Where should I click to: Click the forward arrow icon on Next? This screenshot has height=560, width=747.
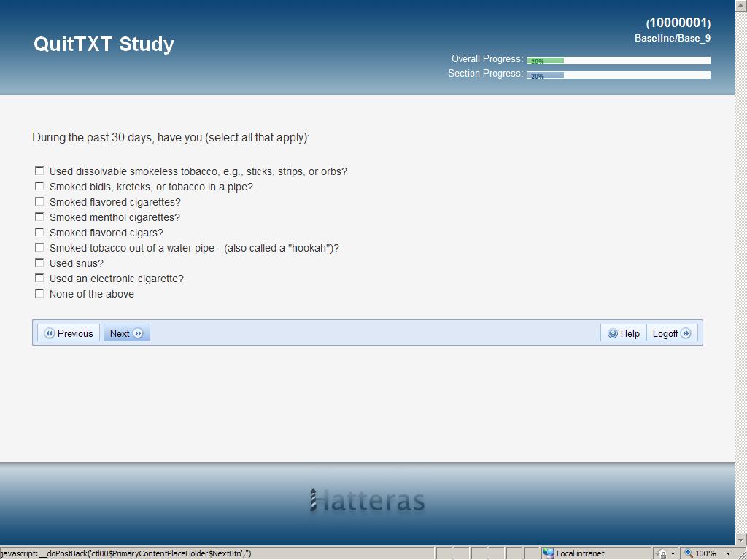click(x=138, y=333)
